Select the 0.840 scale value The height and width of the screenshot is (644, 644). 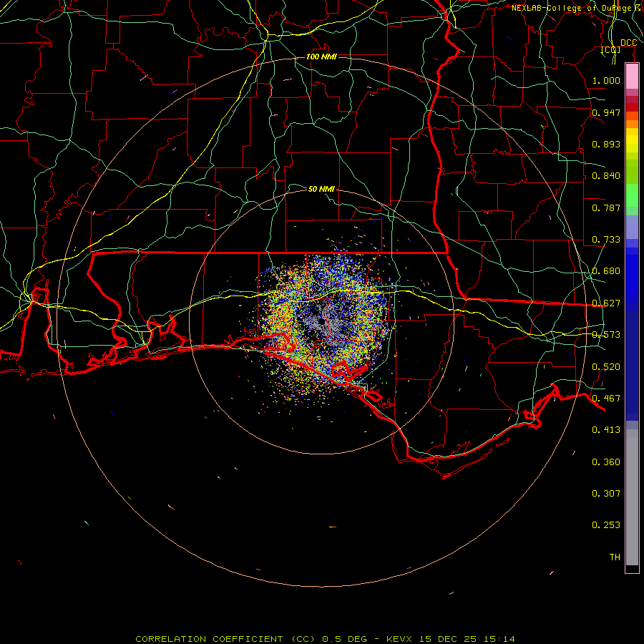click(x=606, y=176)
